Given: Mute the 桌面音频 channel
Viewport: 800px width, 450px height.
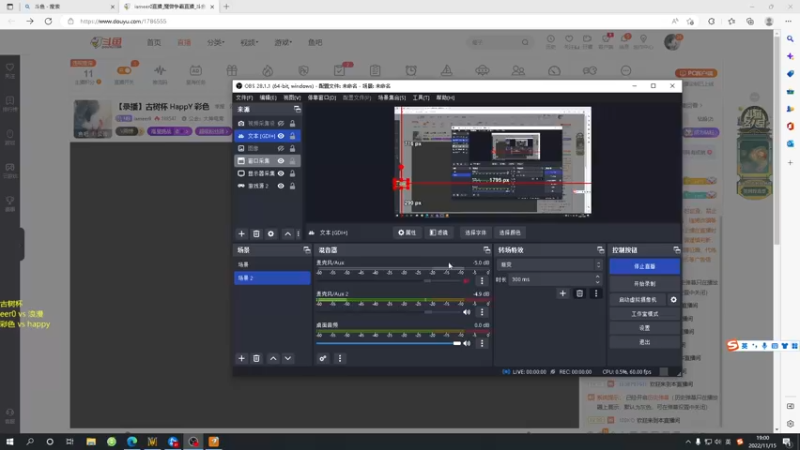Looking at the screenshot, I should [466, 343].
